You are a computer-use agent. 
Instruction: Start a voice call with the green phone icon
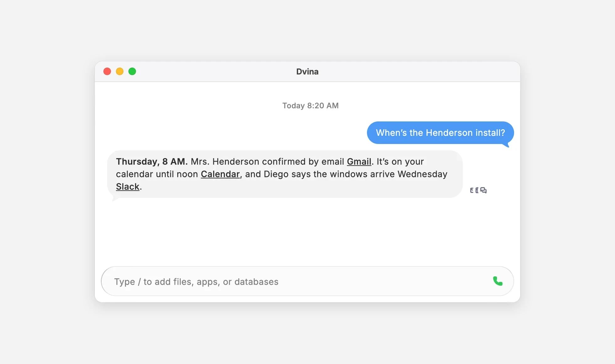498,281
